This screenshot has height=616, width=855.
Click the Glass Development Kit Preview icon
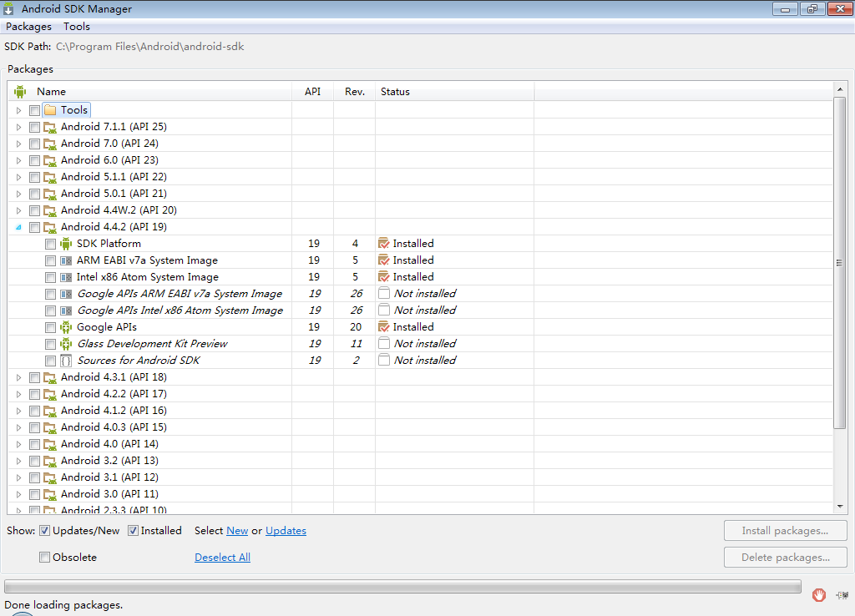(66, 344)
